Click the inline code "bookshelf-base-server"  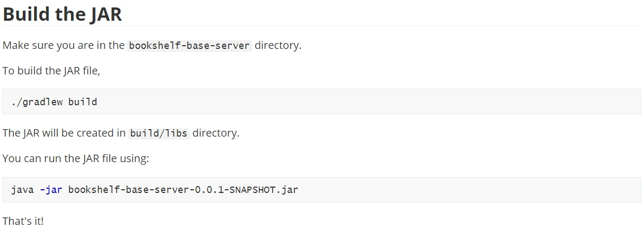(x=189, y=46)
